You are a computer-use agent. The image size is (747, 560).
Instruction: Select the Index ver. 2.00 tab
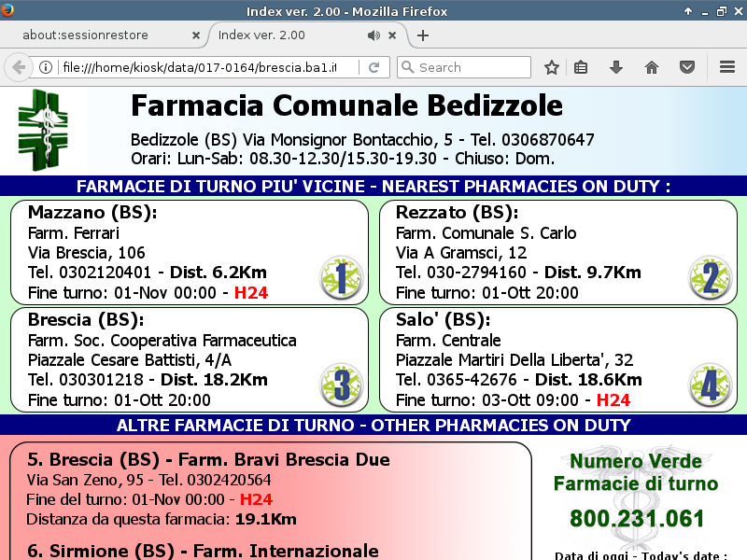click(x=280, y=35)
